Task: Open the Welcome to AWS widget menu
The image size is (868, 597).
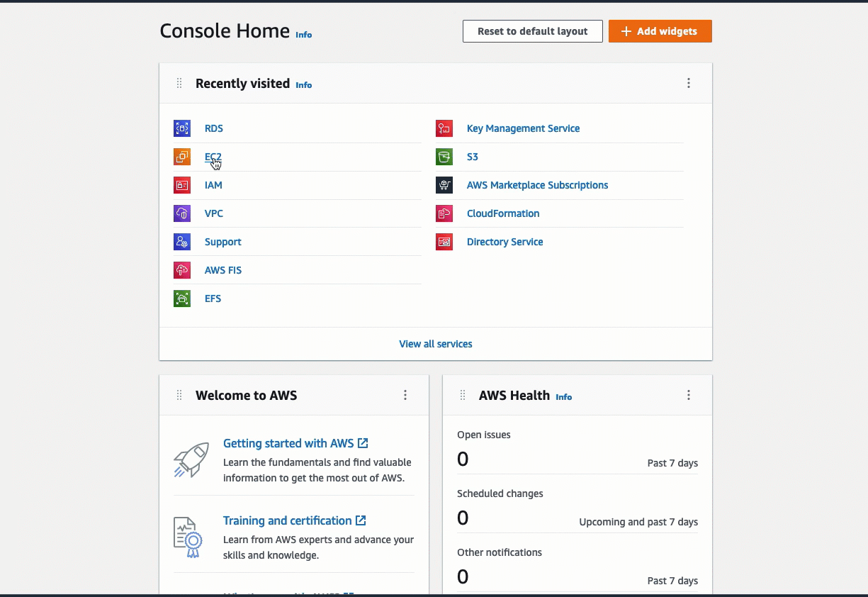Action: (x=405, y=395)
